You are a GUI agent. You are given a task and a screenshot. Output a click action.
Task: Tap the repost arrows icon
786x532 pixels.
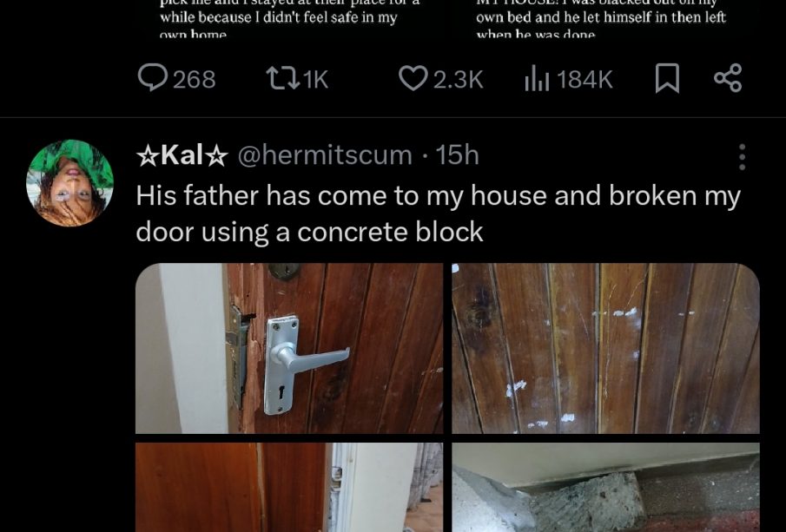click(x=283, y=79)
